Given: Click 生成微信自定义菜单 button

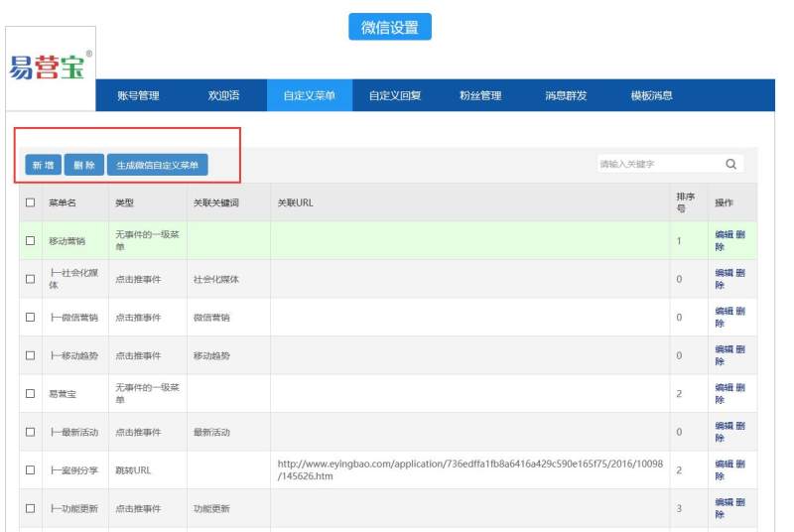Looking at the screenshot, I should point(158,166).
